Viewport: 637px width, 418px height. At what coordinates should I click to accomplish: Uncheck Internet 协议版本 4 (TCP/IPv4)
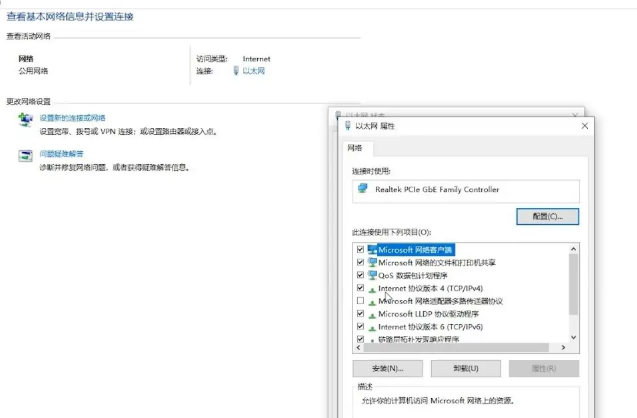[360, 288]
